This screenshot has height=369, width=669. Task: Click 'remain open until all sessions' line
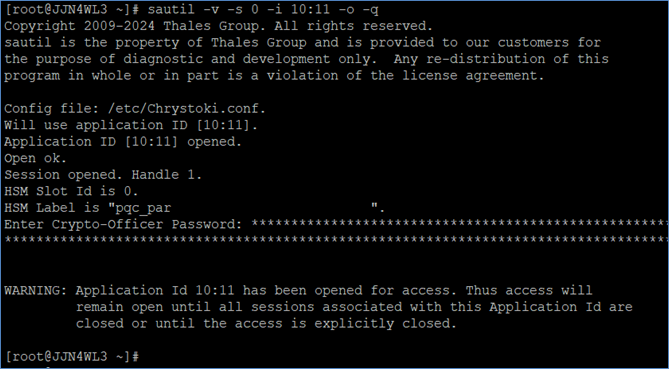(x=354, y=307)
